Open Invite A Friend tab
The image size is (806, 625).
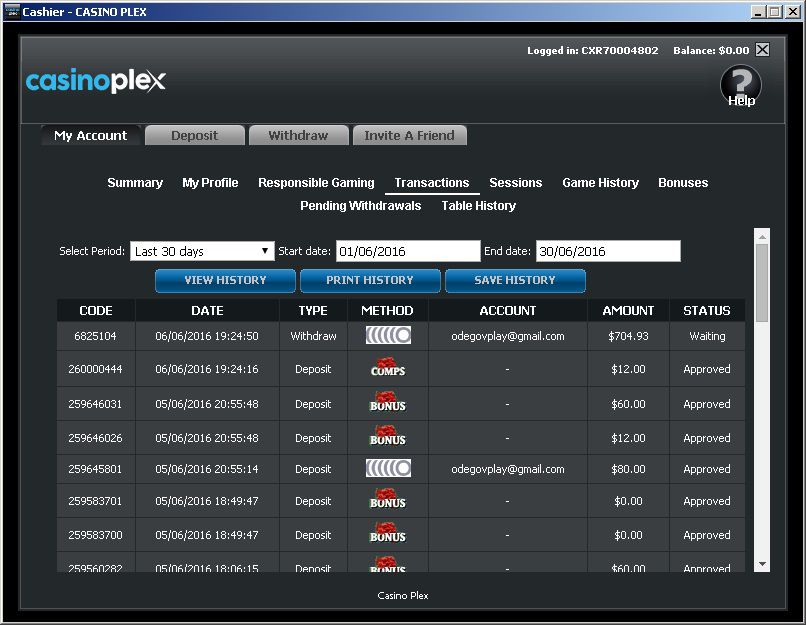(409, 135)
